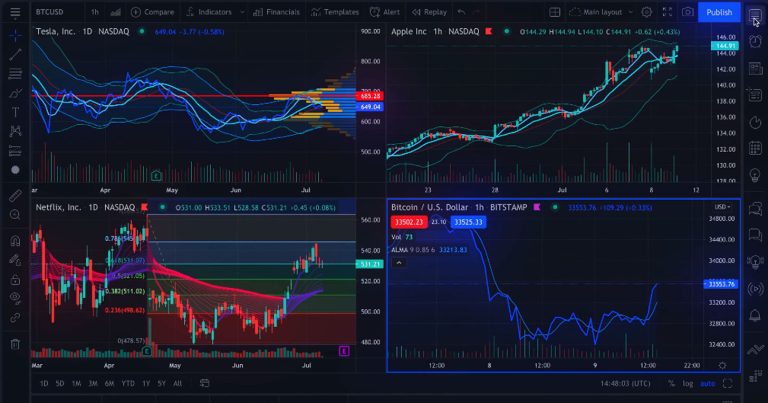Image resolution: width=768 pixels, height=403 pixels.
Task: Expand the Indicators menu
Action: (x=209, y=12)
